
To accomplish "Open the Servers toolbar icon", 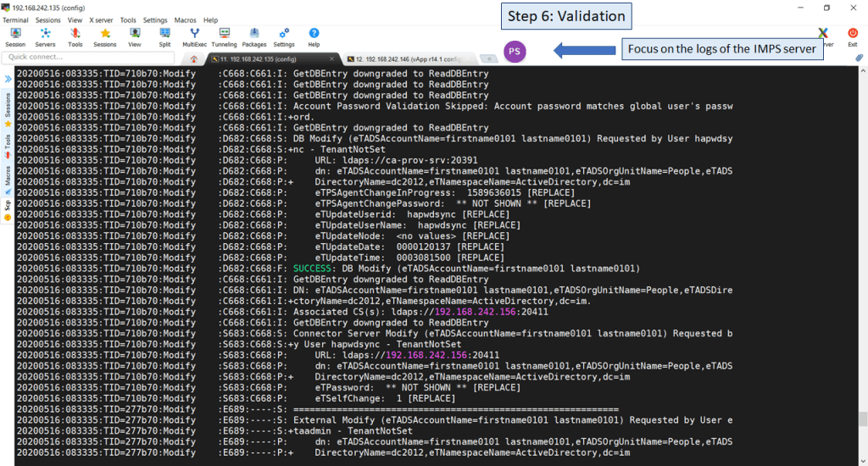I will (45, 36).
